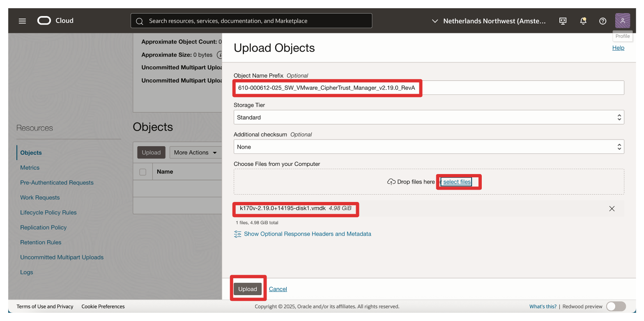Expand the Storage Tier dropdown

(x=428, y=117)
